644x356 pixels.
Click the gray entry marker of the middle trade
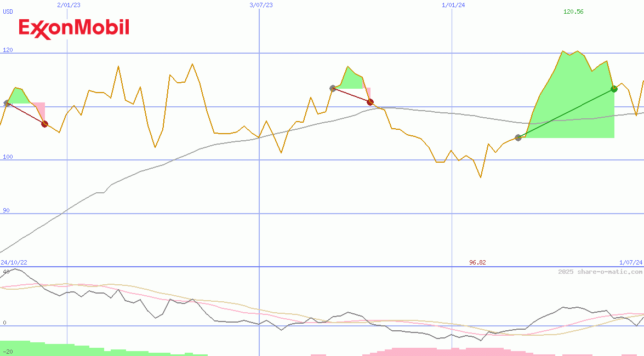pyautogui.click(x=333, y=88)
